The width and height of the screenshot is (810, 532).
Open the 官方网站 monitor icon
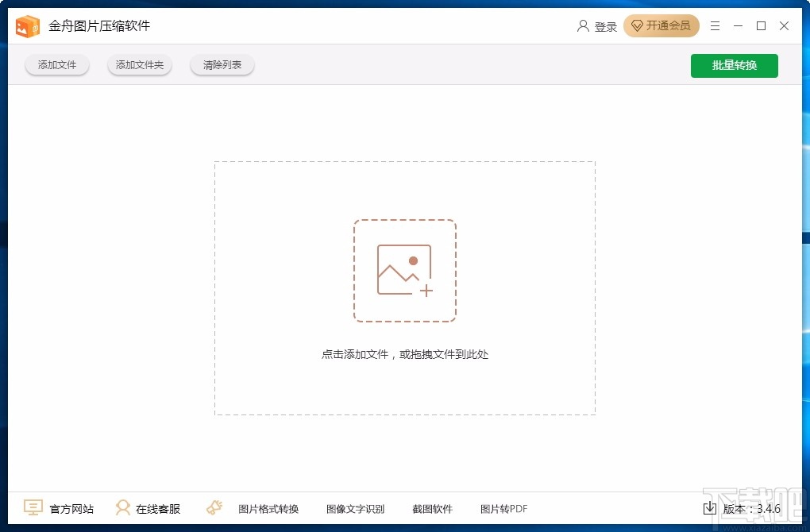(33, 507)
